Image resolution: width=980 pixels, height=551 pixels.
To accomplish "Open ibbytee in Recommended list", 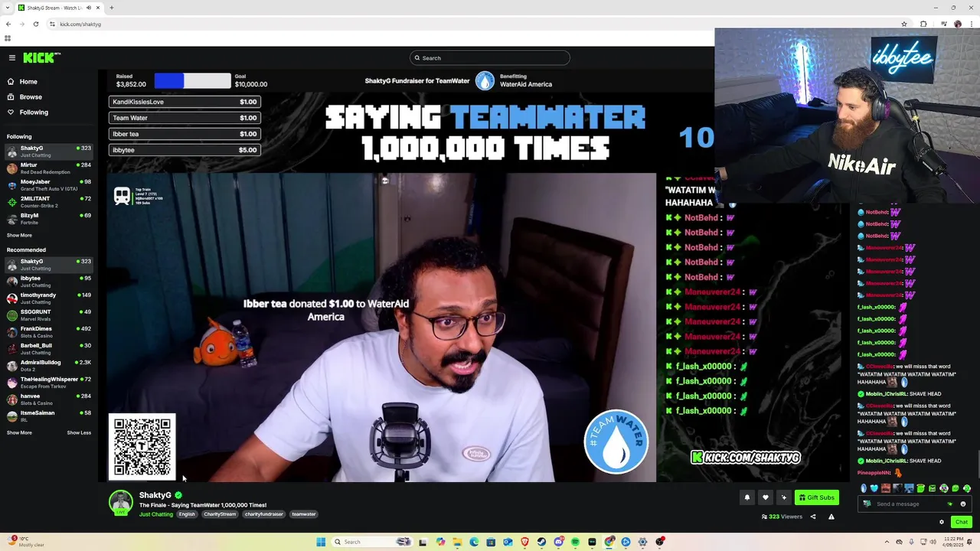I will (49, 282).
